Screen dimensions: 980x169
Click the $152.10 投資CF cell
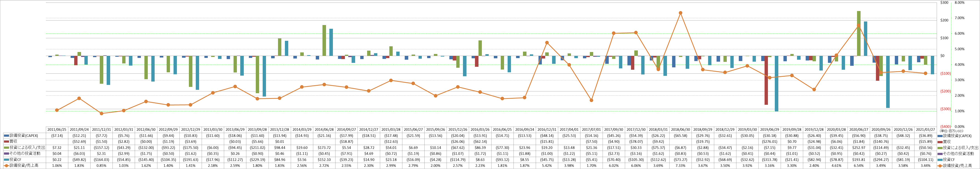coord(324,160)
